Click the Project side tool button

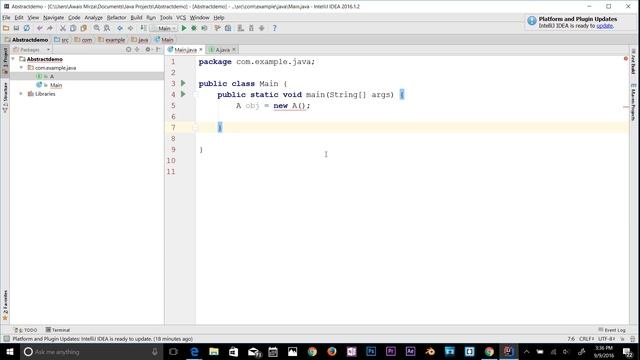(5, 60)
